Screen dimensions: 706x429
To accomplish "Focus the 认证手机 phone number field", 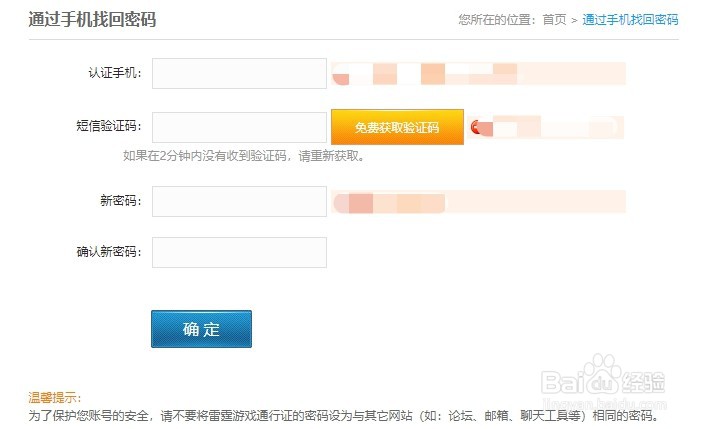I will (239, 73).
